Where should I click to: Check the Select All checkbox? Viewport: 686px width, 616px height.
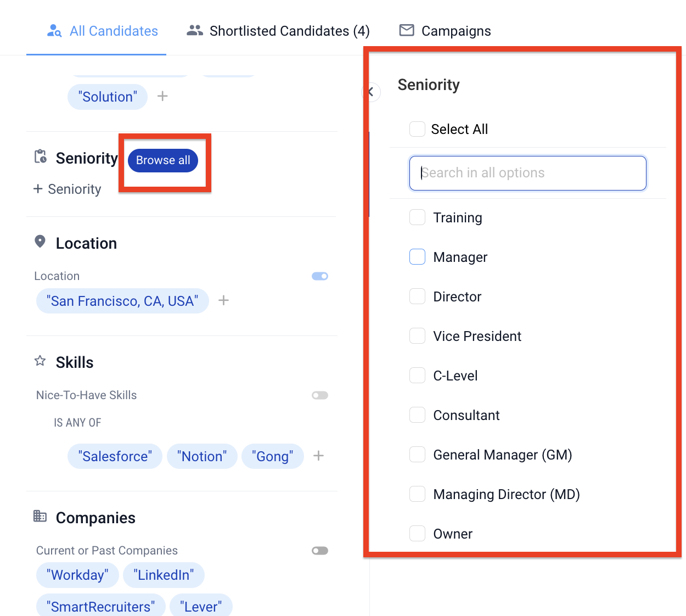pos(417,129)
